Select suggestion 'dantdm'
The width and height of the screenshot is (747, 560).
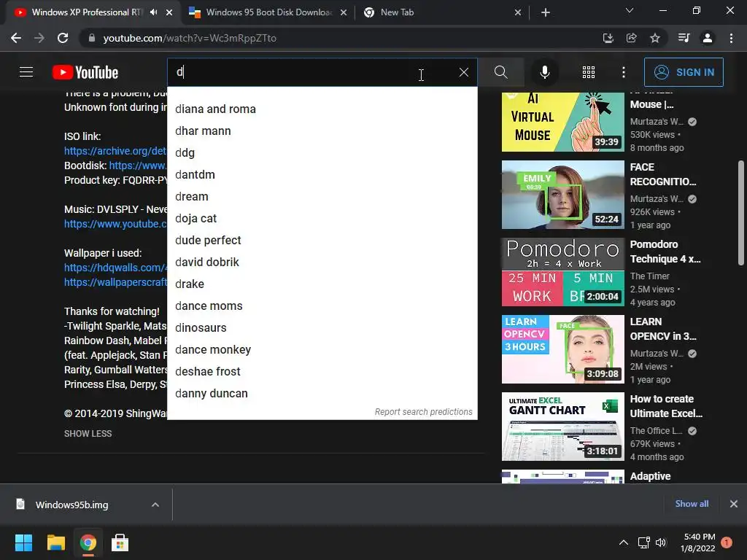322,175
